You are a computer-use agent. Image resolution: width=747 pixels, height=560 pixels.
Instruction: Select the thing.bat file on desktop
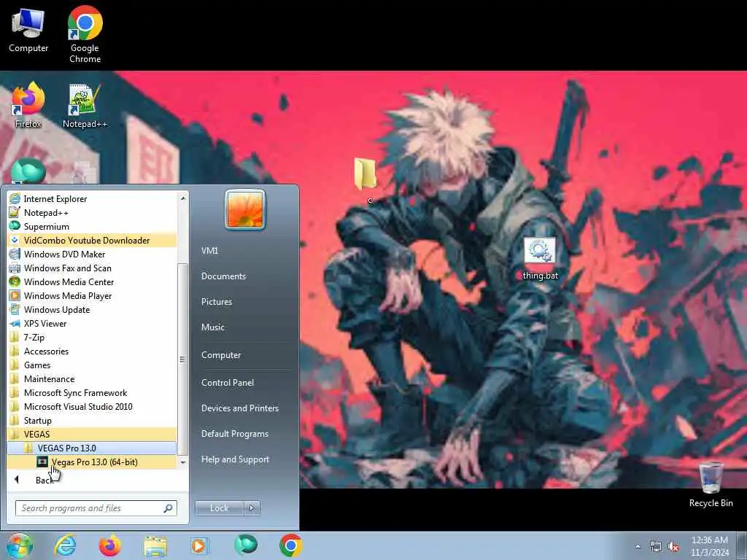click(540, 259)
